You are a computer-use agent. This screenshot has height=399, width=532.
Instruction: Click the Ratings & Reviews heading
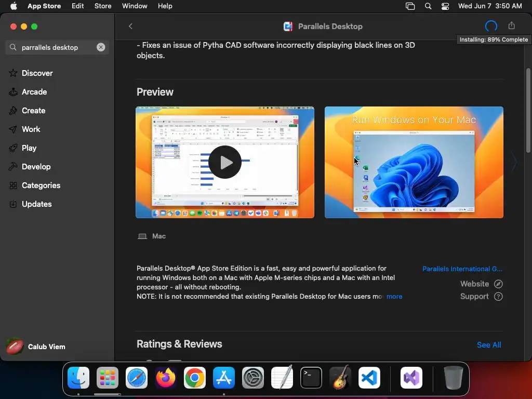tap(179, 344)
